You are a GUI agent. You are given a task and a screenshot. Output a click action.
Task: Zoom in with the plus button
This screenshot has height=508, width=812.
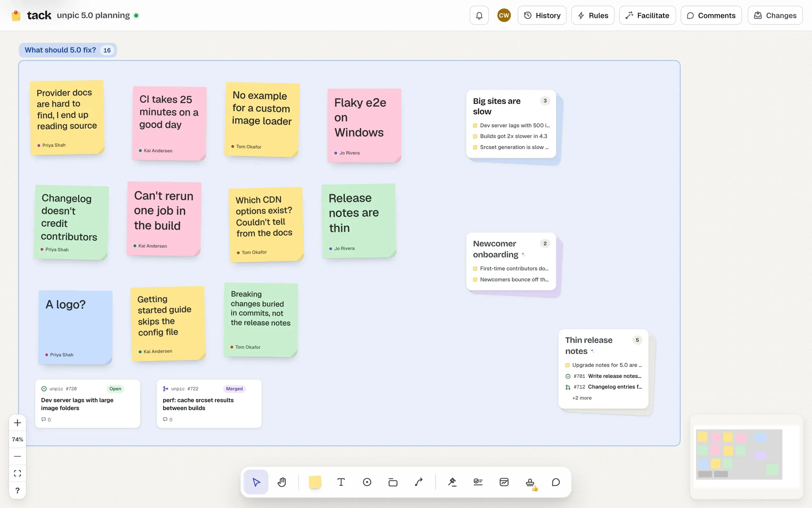[18, 423]
